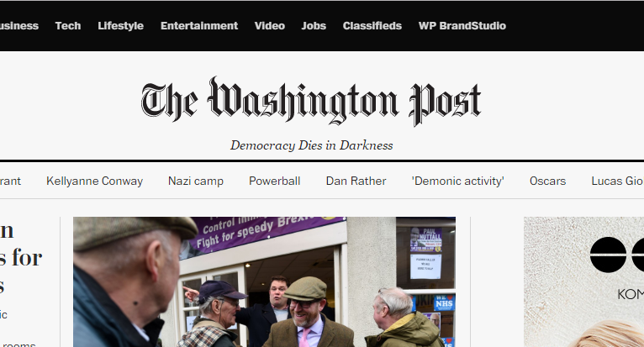Select Jobs in the top navigation
Screen dimensions: 644x347
pos(314,26)
